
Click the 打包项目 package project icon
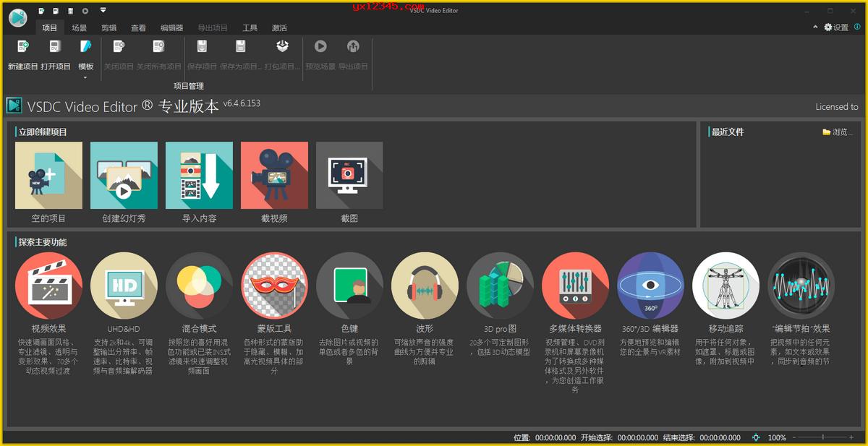tap(282, 51)
